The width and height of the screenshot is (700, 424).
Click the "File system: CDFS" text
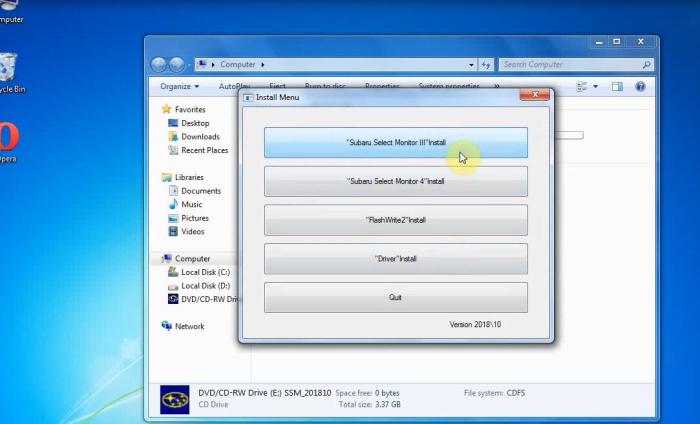click(x=494, y=393)
